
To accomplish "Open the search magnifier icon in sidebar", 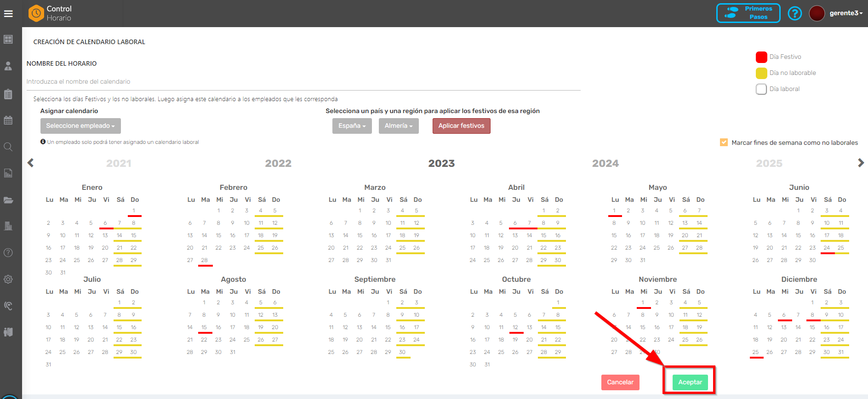I will click(x=8, y=147).
